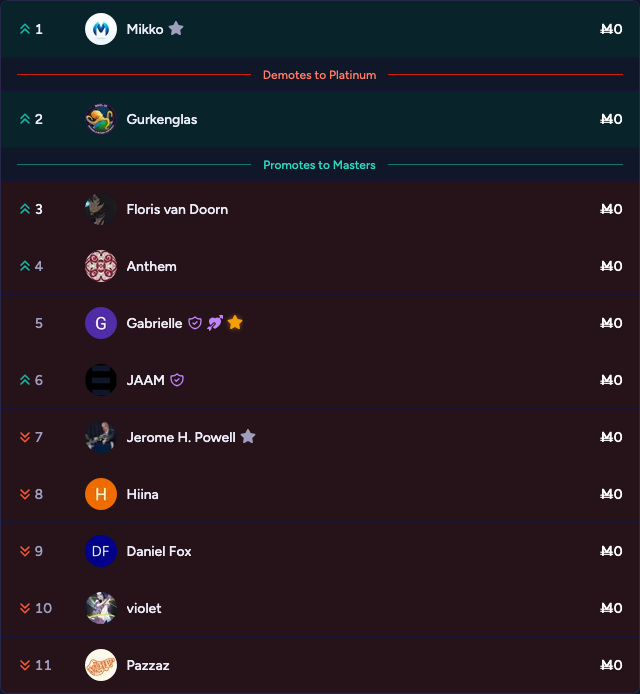Click the JAAM username
This screenshot has height=694, width=640.
145,380
